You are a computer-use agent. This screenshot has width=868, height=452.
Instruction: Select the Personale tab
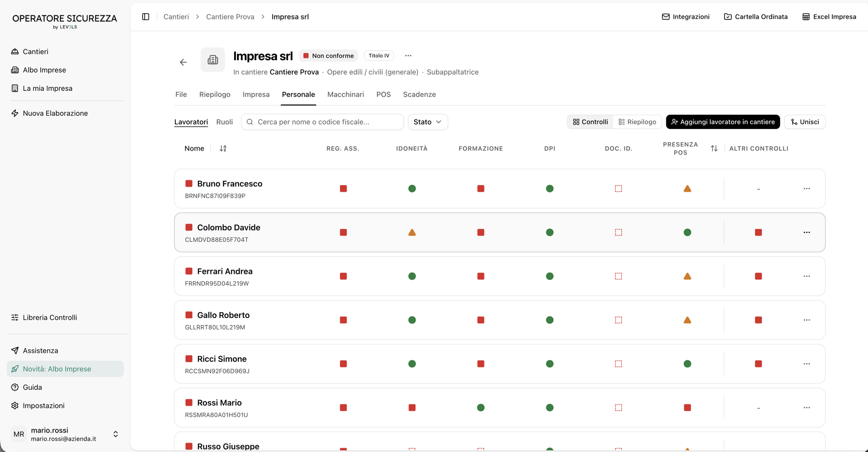(298, 95)
